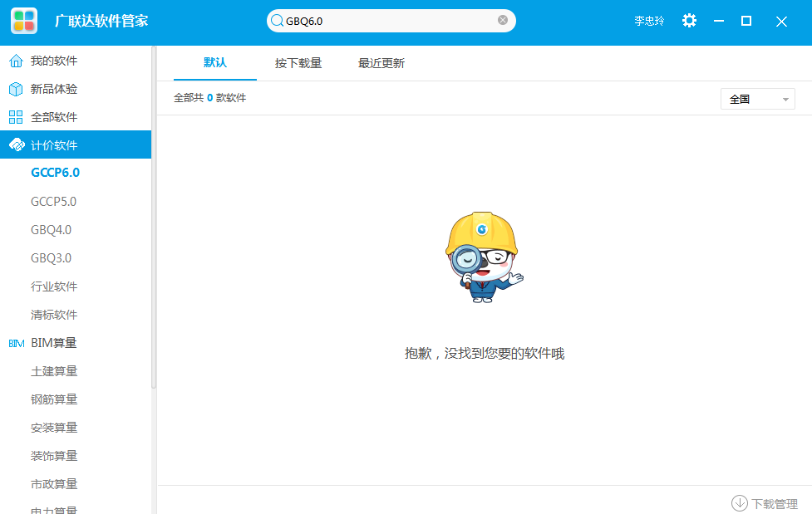Click the BIM icon beside BIM算量
The height and width of the screenshot is (514, 812).
pyautogui.click(x=17, y=343)
